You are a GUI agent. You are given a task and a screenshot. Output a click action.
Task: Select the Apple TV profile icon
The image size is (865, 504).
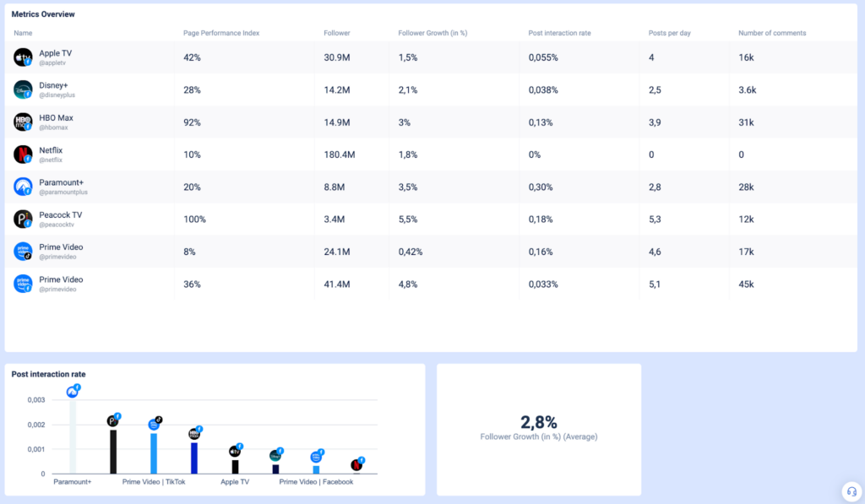22,57
